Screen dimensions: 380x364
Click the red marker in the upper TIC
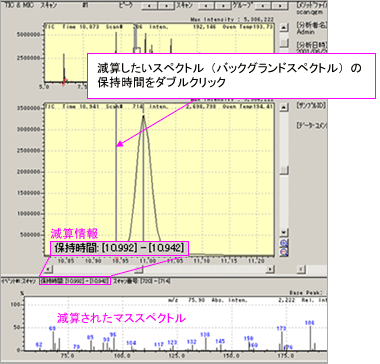pos(65,80)
